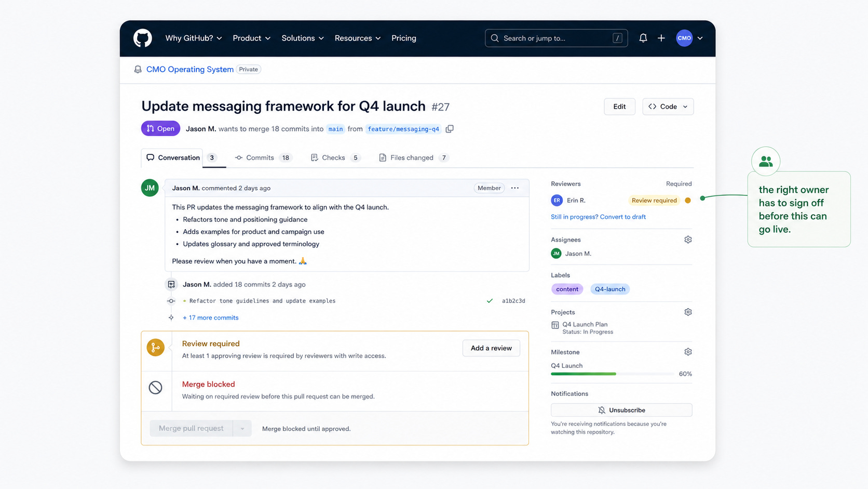Copy the feature/messaging-q4 branch name
Viewport: 868px width, 489px height.
[x=450, y=129]
